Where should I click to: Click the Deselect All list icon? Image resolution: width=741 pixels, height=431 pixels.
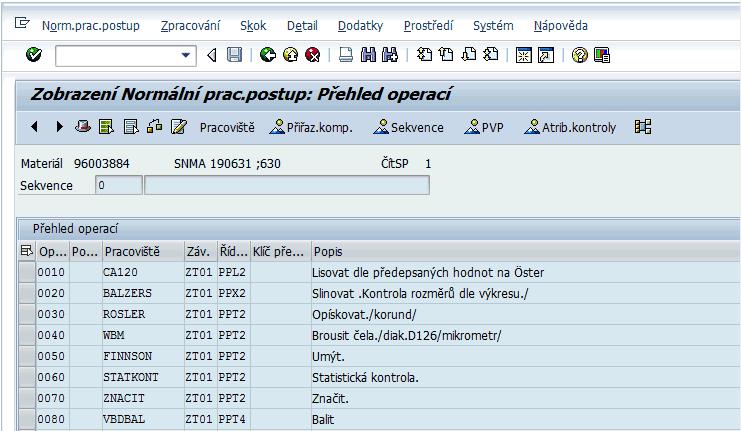coord(131,127)
